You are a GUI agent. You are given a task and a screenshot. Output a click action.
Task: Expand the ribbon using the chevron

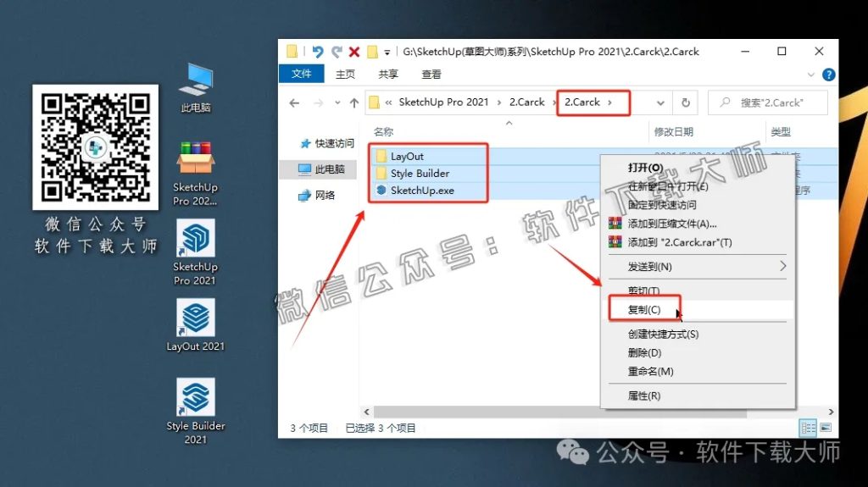[811, 75]
